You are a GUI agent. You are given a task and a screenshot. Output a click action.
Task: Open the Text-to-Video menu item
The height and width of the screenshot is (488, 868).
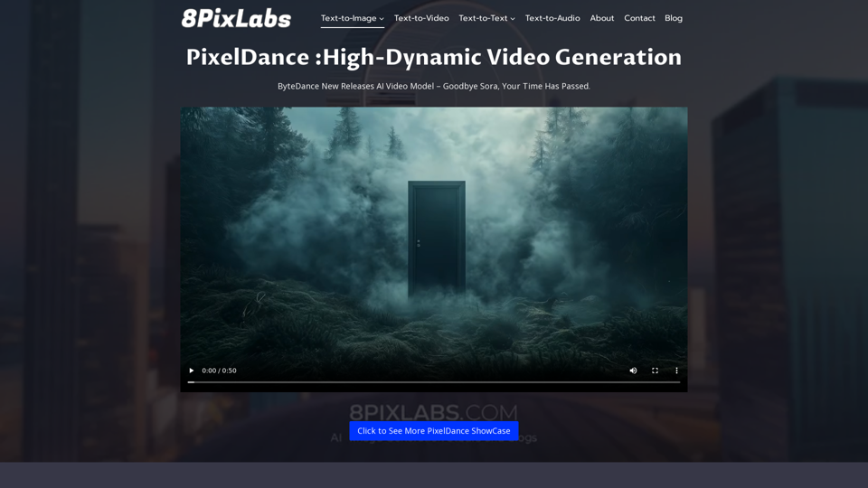421,18
